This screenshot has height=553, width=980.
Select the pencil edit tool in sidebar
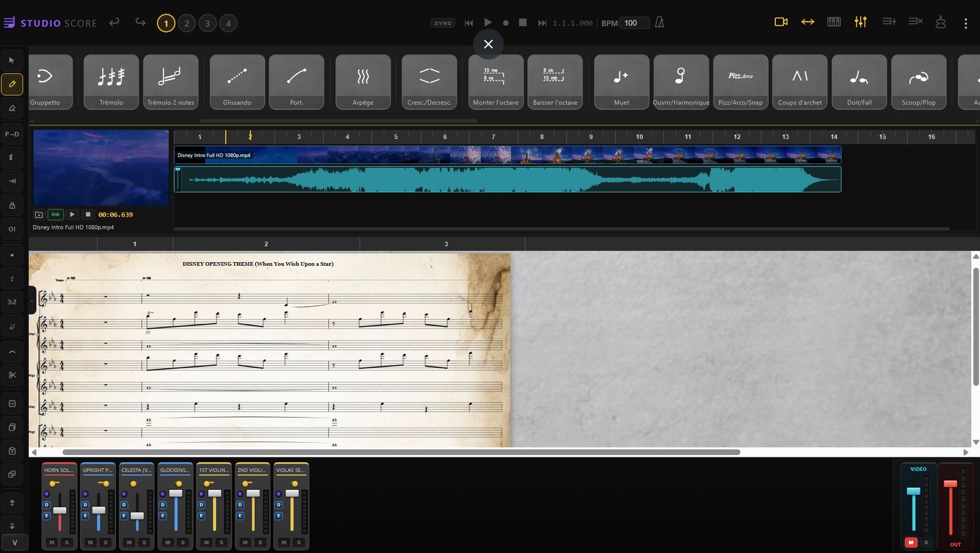point(12,84)
